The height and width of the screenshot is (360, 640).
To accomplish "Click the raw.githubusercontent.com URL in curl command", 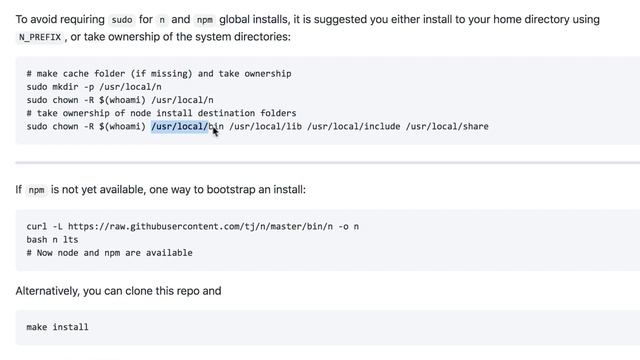I will pyautogui.click(x=200, y=227).
